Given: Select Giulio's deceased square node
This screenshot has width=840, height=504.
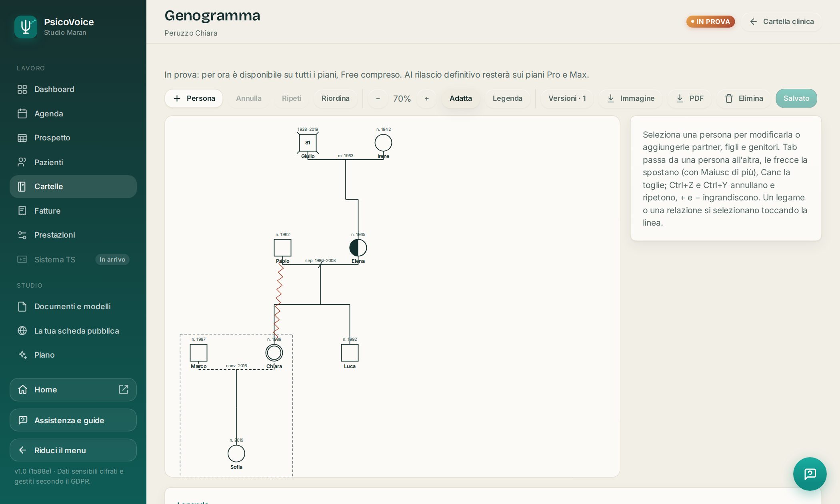Looking at the screenshot, I should 308,143.
